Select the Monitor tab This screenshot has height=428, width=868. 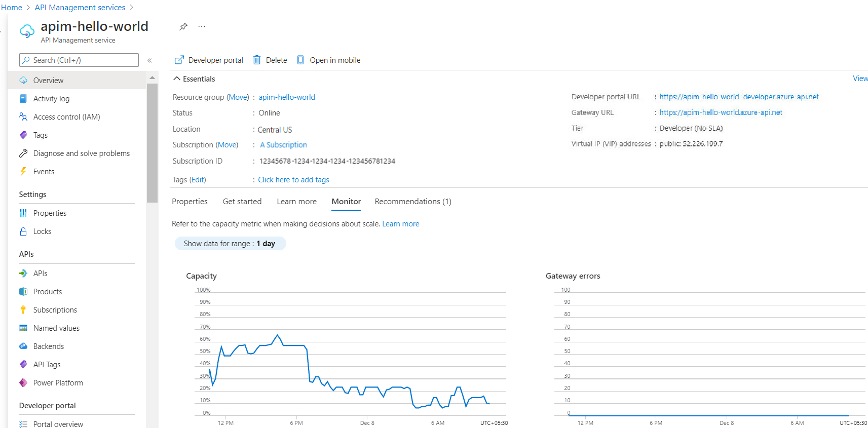tap(346, 202)
